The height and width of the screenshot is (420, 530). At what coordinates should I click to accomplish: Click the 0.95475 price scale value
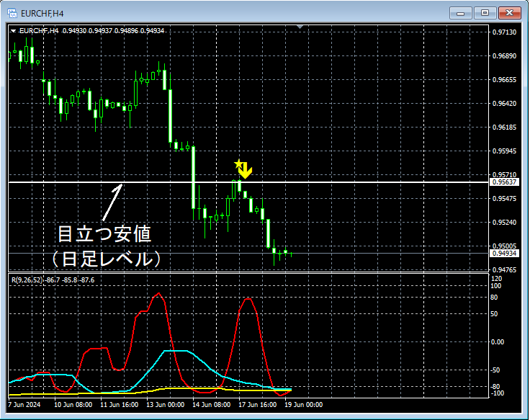504,199
